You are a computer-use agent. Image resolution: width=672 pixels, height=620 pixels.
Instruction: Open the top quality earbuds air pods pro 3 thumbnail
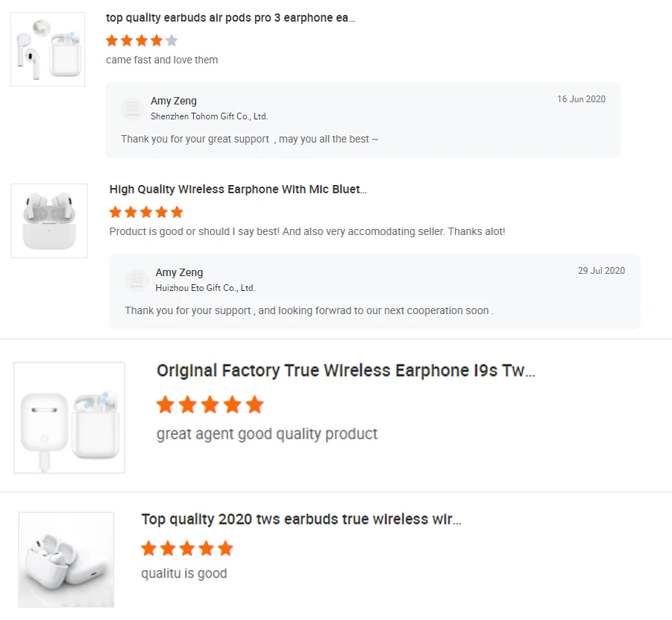pos(48,49)
